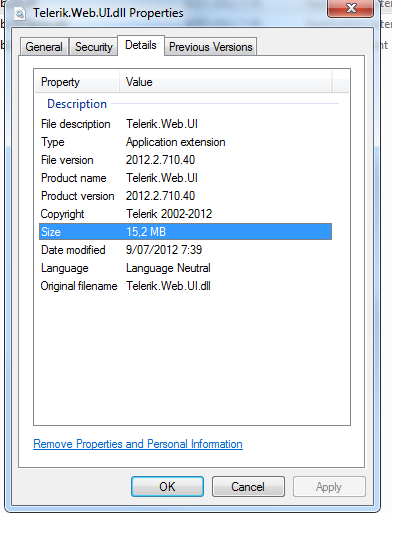Switch to the General tab
The height and width of the screenshot is (540, 402).
coord(44,46)
